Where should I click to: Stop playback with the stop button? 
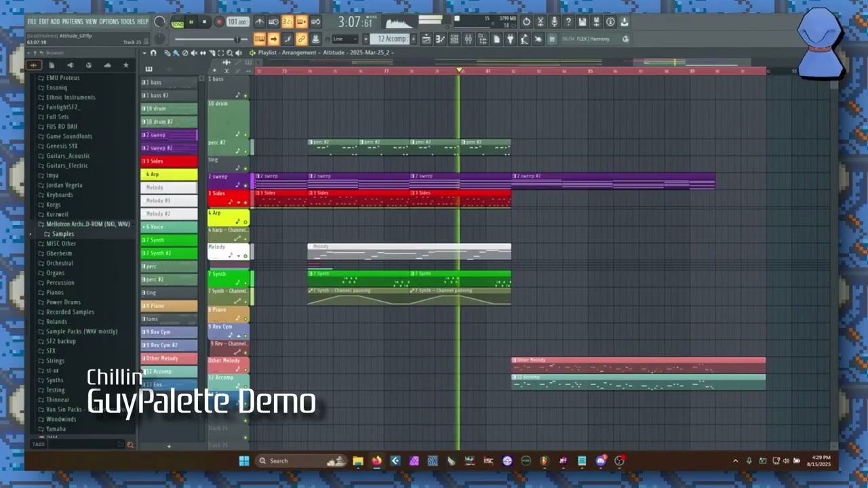[x=204, y=22]
